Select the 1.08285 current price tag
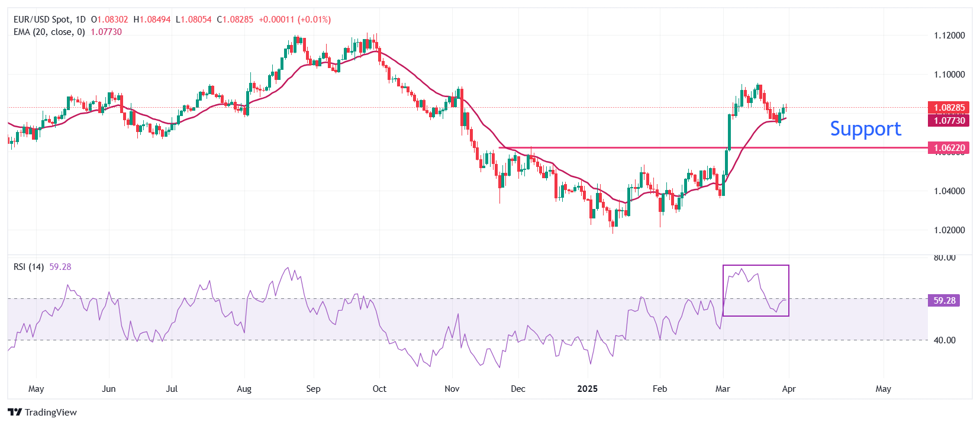Image resolution: width=980 pixels, height=425 pixels. click(x=949, y=108)
